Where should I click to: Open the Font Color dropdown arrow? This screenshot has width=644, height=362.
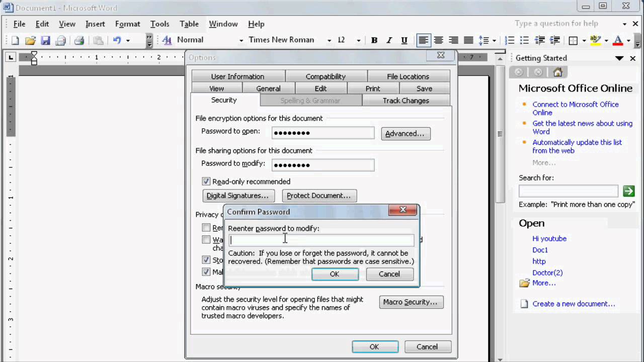click(628, 40)
